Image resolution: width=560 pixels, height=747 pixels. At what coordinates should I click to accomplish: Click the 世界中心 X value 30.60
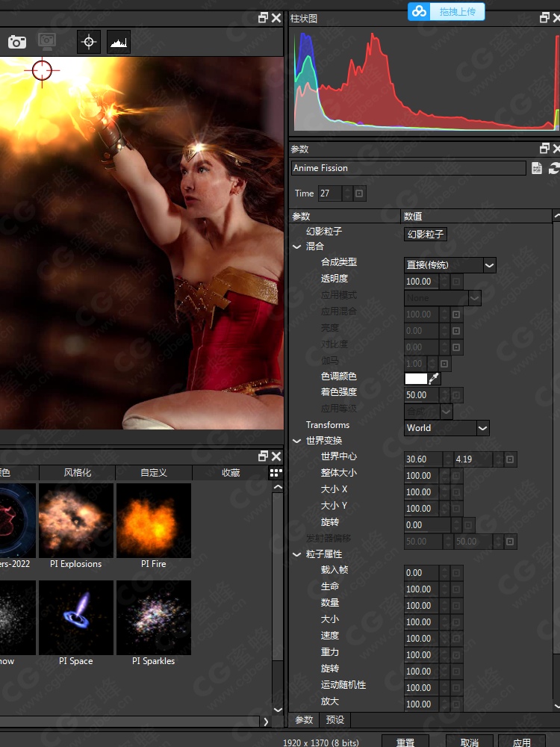tap(423, 459)
